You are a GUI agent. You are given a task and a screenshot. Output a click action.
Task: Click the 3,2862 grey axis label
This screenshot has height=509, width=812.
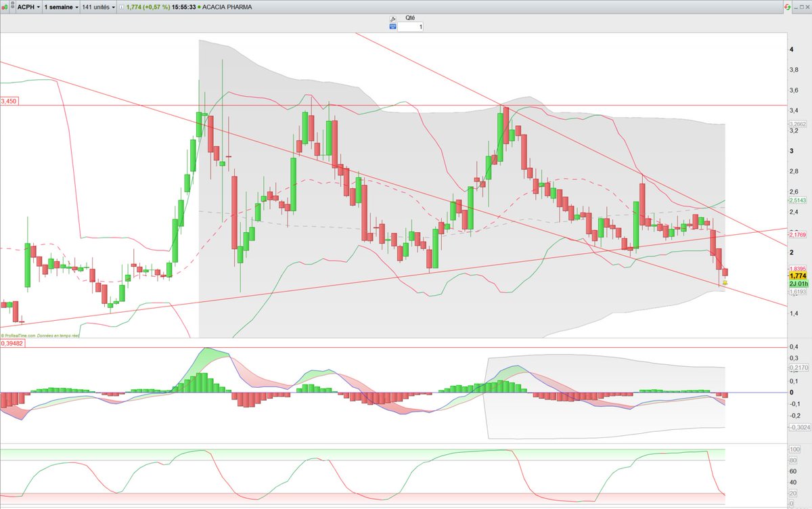pyautogui.click(x=798, y=125)
